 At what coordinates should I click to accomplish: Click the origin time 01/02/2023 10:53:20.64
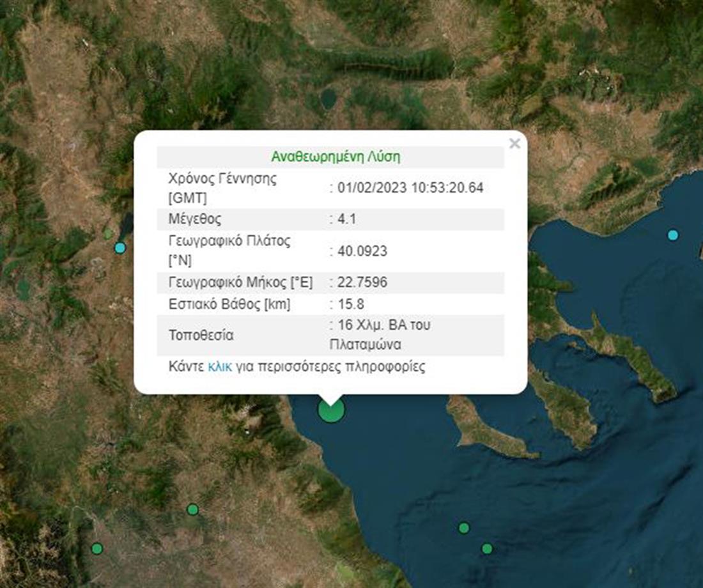[409, 188]
